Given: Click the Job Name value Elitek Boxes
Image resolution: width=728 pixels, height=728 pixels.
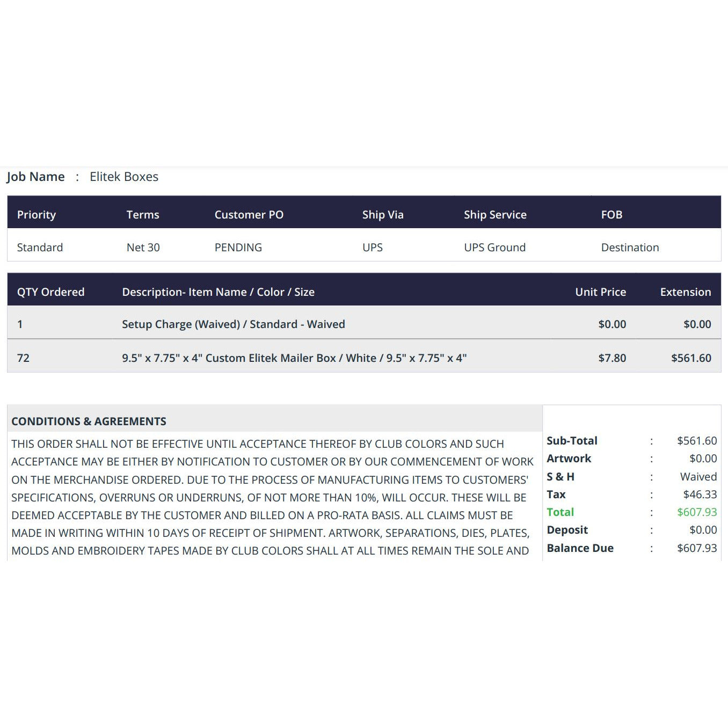Looking at the screenshot, I should pos(124,177).
